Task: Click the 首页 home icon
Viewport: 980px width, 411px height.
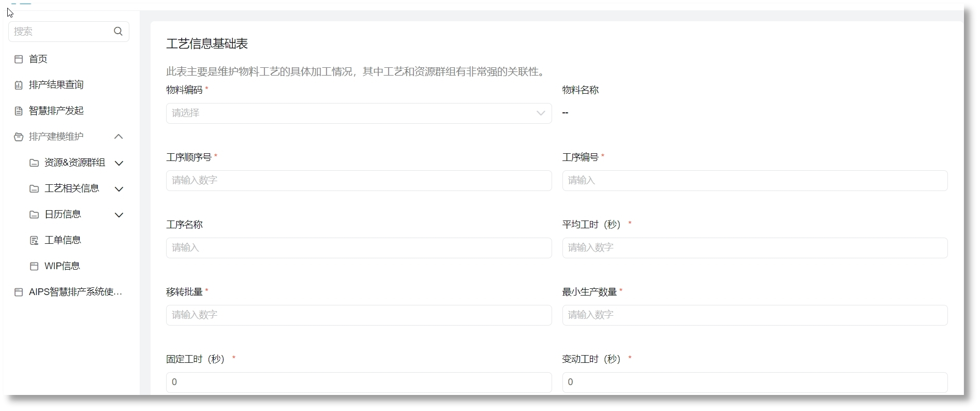Action: click(19, 59)
